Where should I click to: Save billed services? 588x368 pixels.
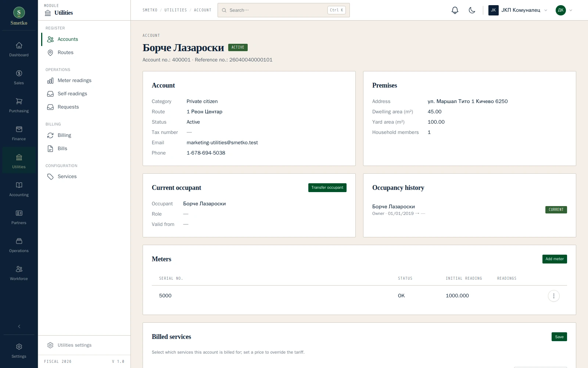(559, 337)
